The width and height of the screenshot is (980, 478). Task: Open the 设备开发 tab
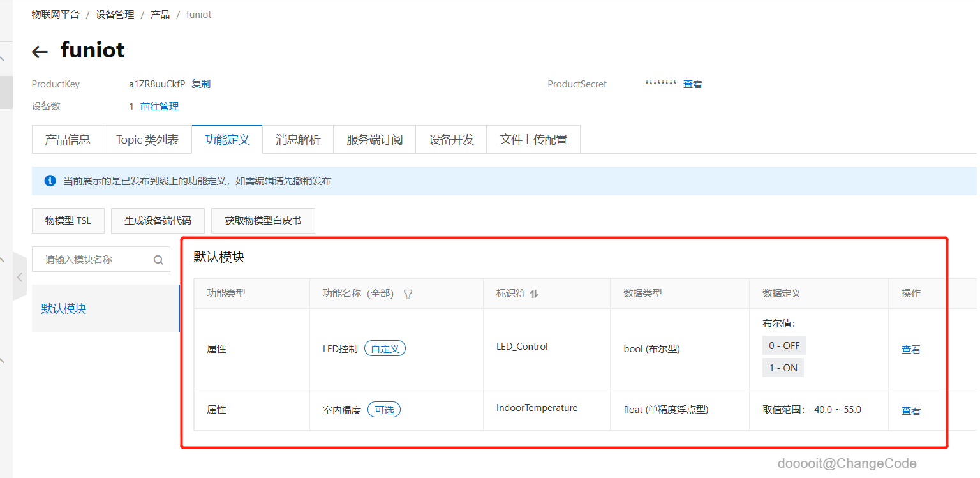(450, 138)
